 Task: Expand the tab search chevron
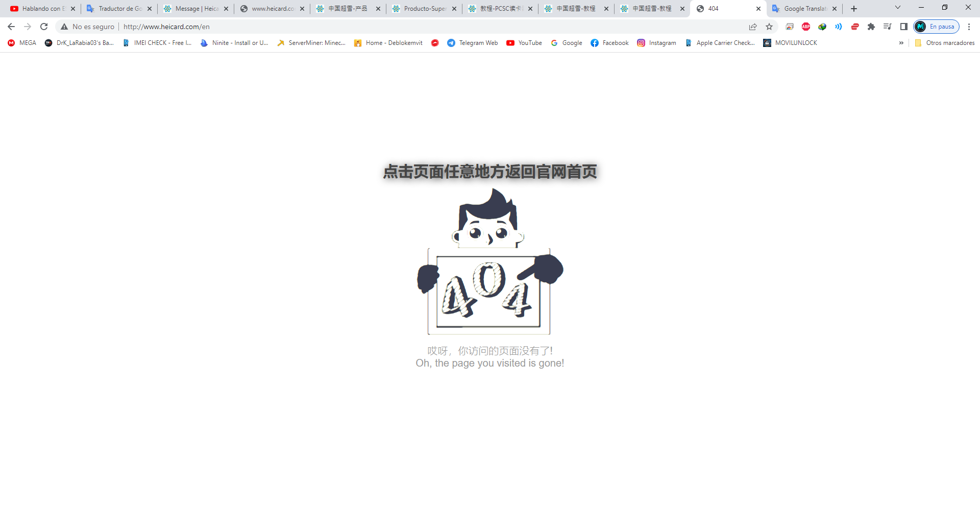898,8
